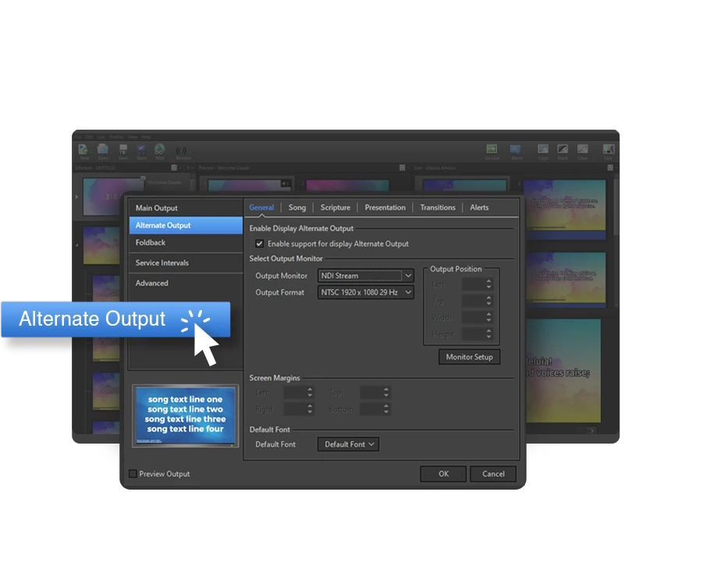Click the Black screen toolbar icon
Screen dimensions: 728x574
point(563,149)
